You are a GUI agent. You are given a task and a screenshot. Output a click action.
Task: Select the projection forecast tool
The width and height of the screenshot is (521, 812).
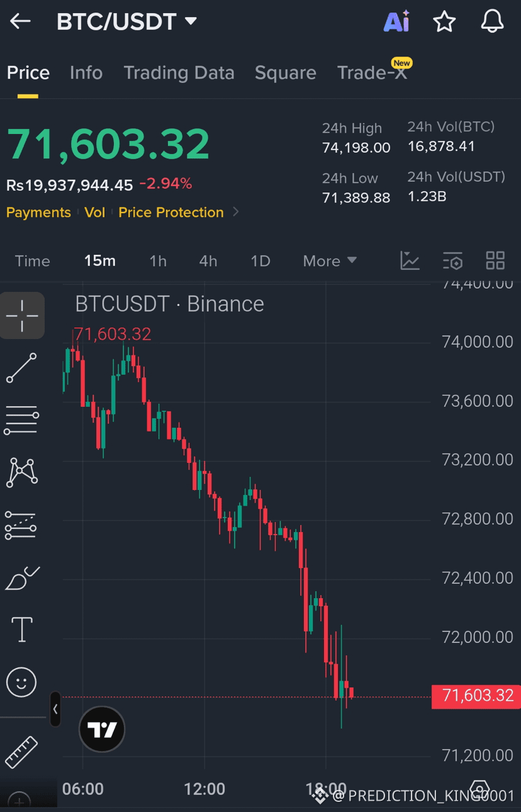pos(21,525)
